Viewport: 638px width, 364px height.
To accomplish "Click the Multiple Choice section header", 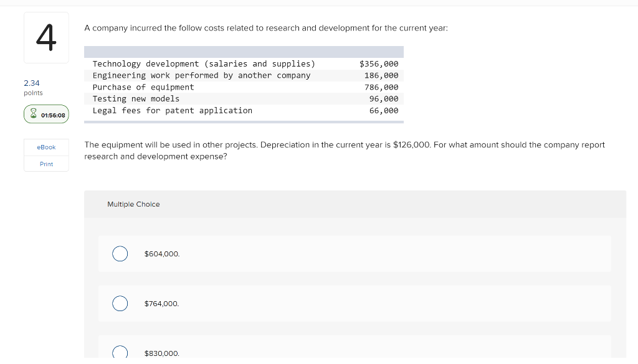I will pos(133,203).
